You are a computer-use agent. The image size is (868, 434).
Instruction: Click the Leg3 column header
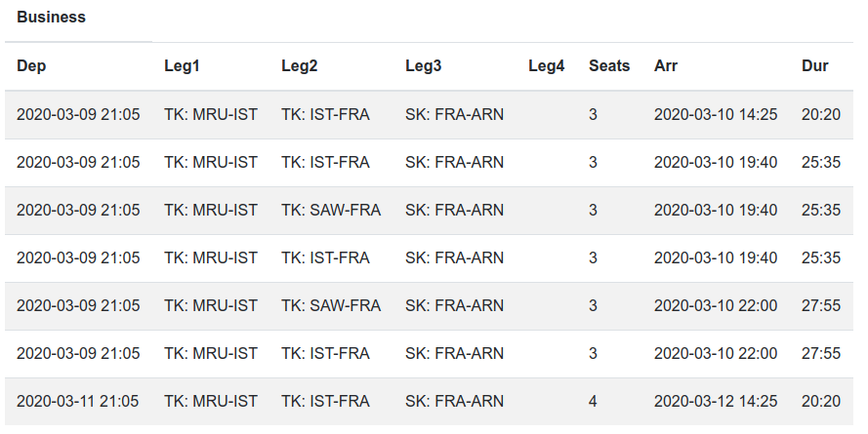(x=423, y=66)
